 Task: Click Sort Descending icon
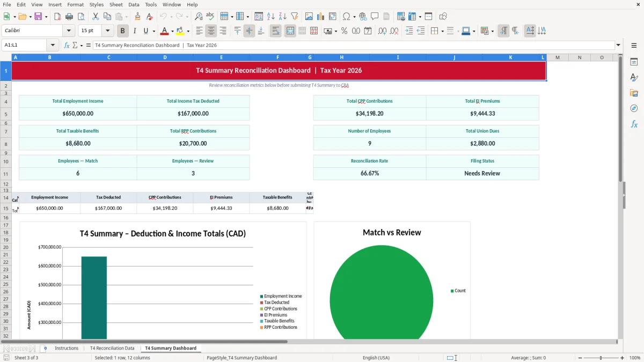pos(283,17)
